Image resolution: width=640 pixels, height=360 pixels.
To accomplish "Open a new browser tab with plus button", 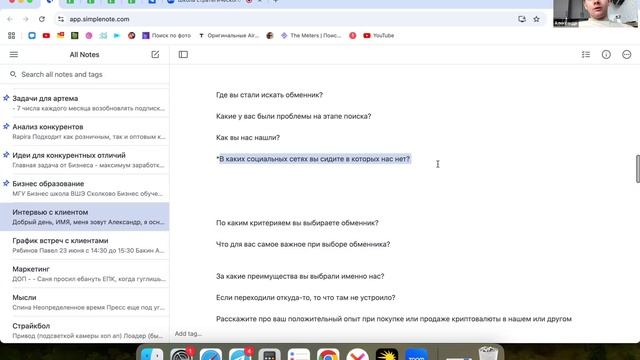I will click(x=276, y=2).
